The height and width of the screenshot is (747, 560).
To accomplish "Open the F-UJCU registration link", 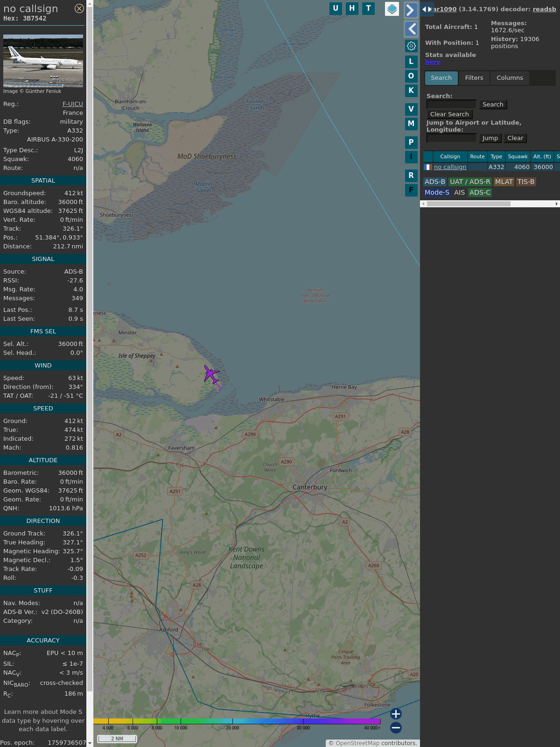I will [73, 104].
